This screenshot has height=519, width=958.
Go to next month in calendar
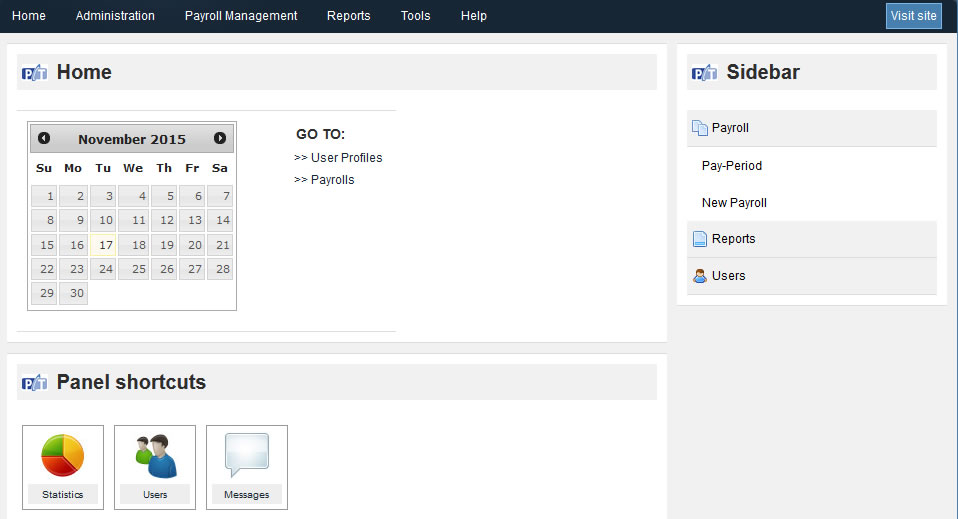point(220,139)
